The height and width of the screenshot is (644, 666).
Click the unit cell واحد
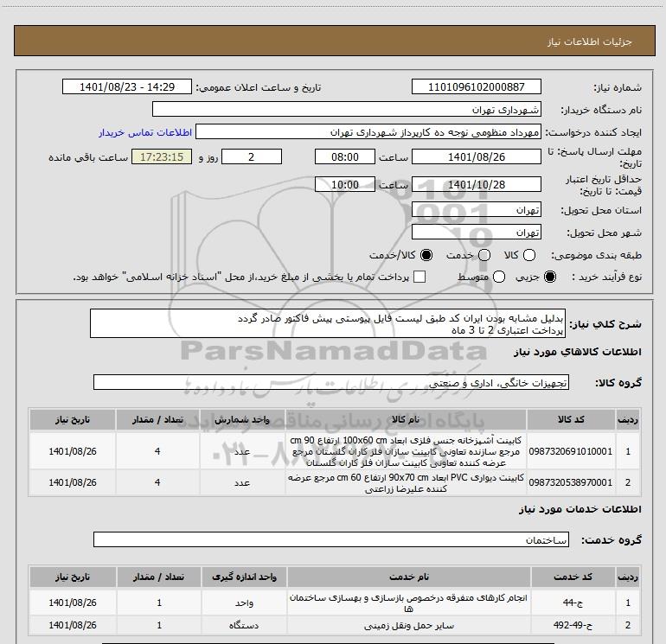tap(244, 603)
